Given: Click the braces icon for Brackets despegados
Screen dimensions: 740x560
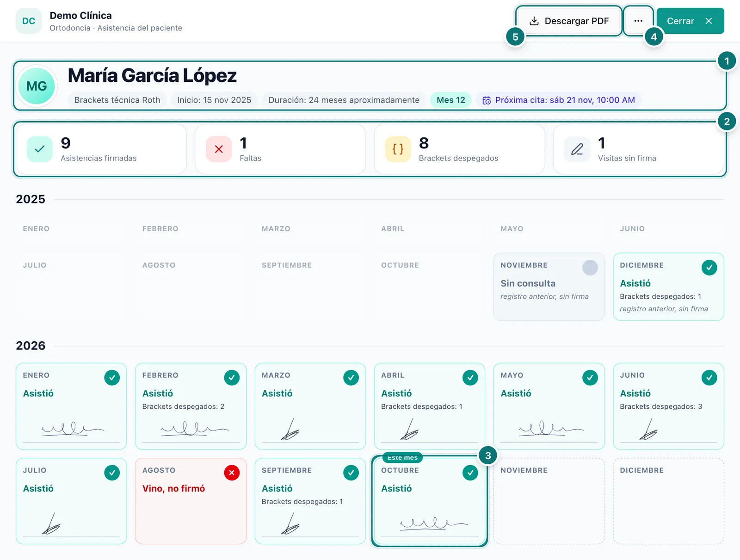Looking at the screenshot, I should (398, 149).
